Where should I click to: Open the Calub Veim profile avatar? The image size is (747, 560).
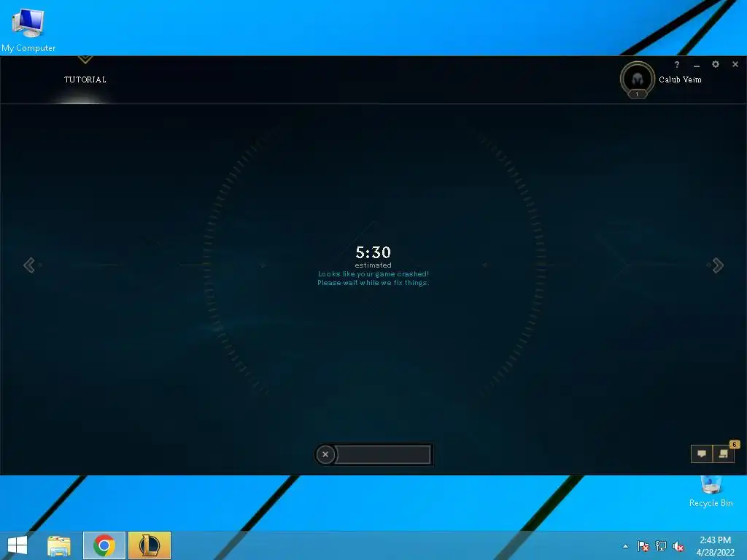(637, 79)
